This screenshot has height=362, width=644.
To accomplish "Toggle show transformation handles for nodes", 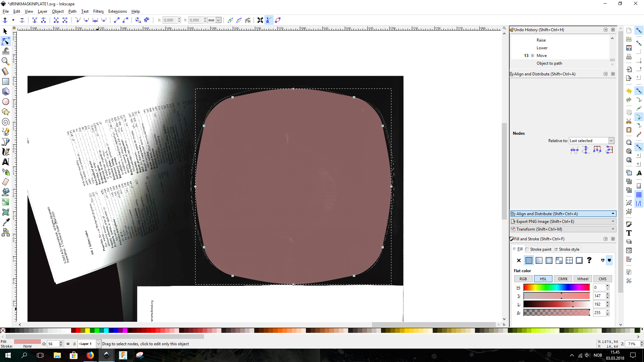I will pyautogui.click(x=260, y=20).
